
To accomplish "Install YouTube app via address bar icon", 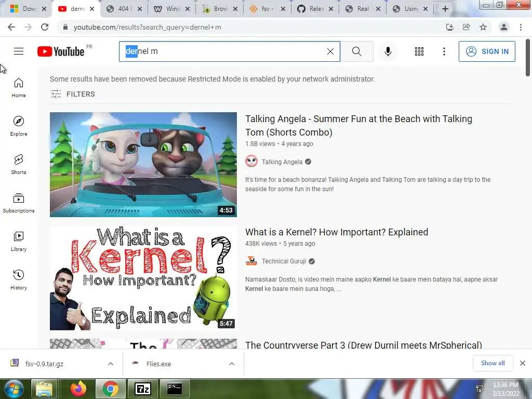I will click(x=449, y=27).
